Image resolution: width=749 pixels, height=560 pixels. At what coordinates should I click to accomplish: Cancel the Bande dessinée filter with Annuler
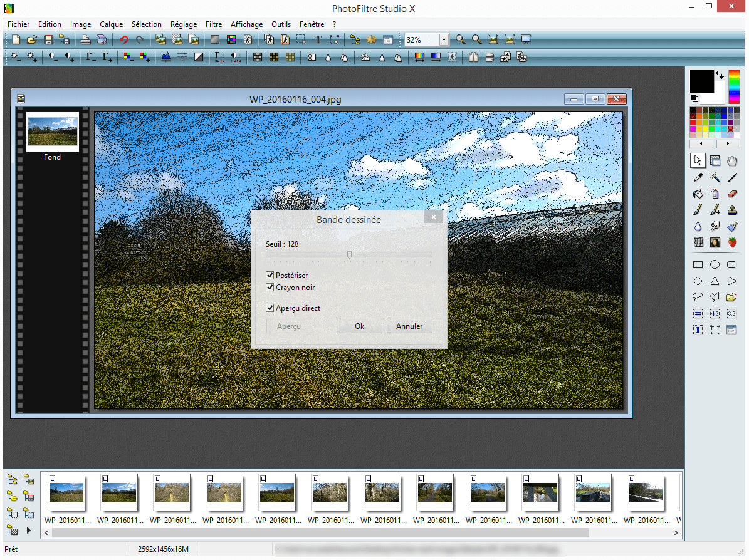pos(409,326)
